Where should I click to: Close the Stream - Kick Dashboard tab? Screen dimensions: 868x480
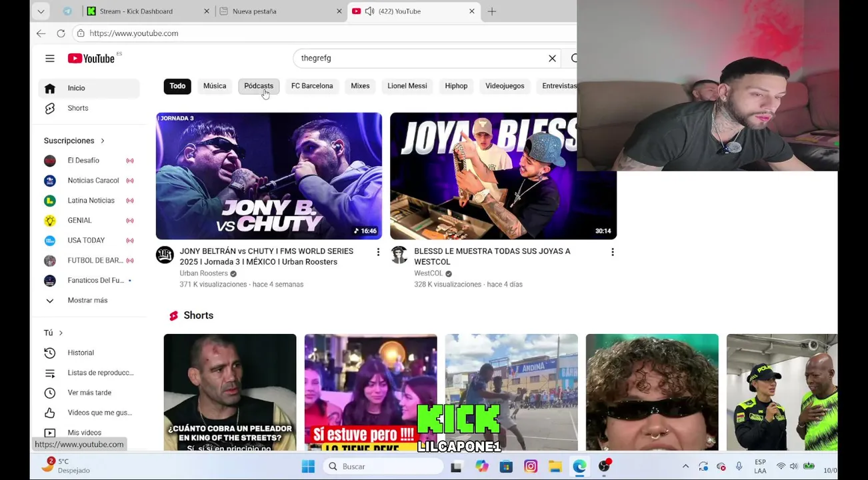207,11
